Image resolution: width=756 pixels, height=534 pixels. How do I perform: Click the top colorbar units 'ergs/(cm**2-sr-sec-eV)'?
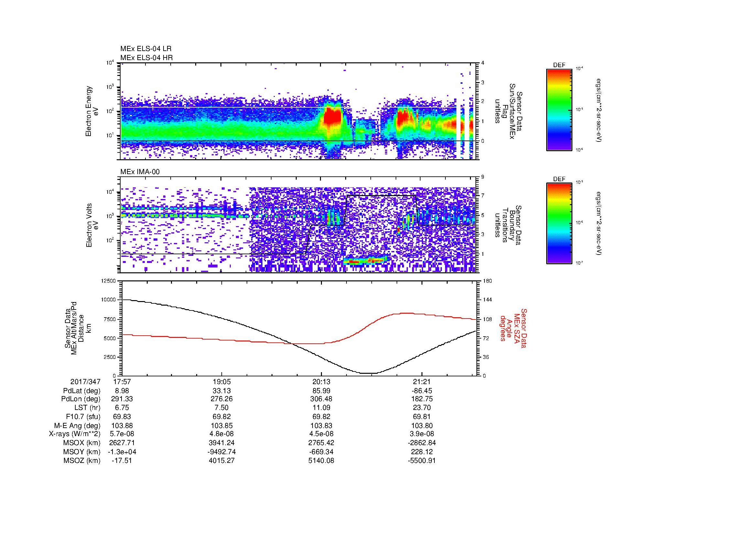(x=599, y=110)
